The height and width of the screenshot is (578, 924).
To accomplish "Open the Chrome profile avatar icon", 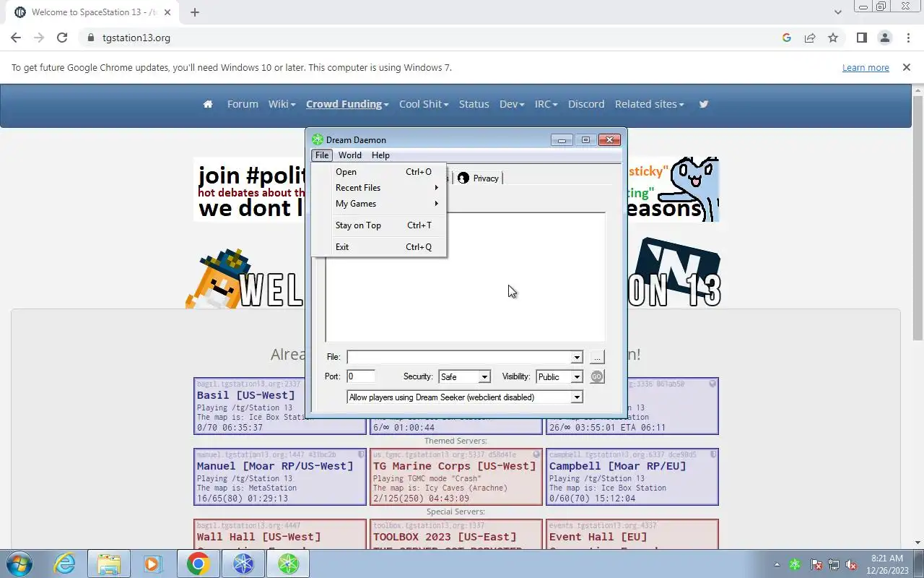I will tap(884, 38).
